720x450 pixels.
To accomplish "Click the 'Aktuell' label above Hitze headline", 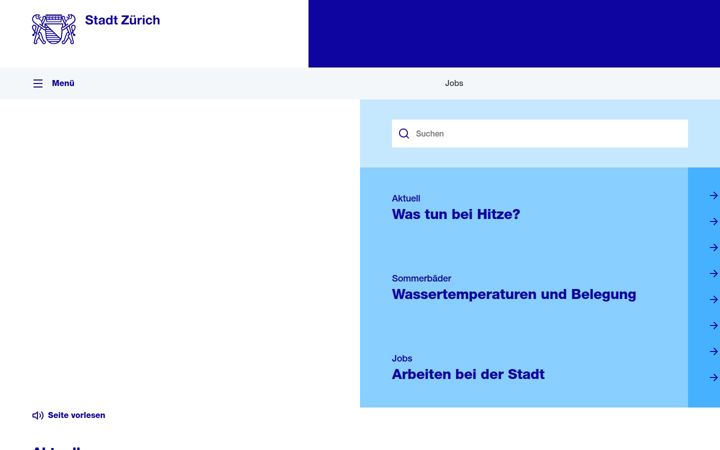I will (406, 198).
